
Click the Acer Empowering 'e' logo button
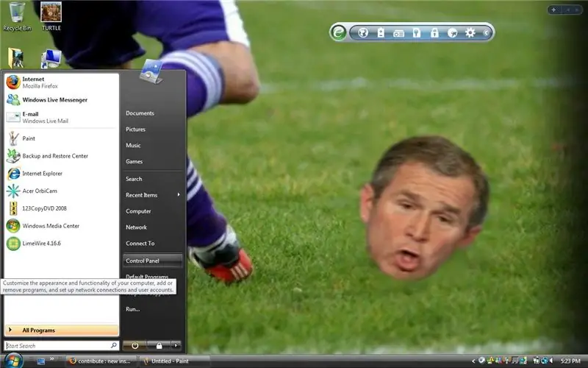[338, 32]
